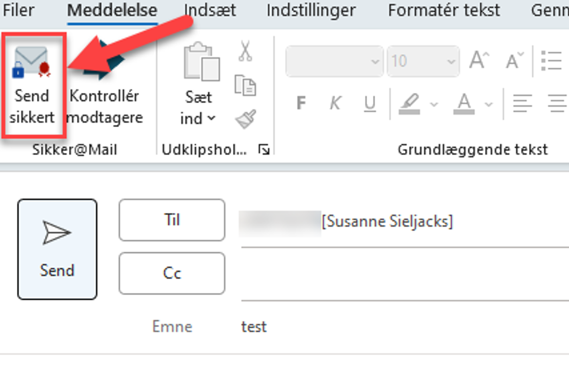Open the font size 10 dropdown
The height and width of the screenshot is (392, 569).
coord(423,61)
